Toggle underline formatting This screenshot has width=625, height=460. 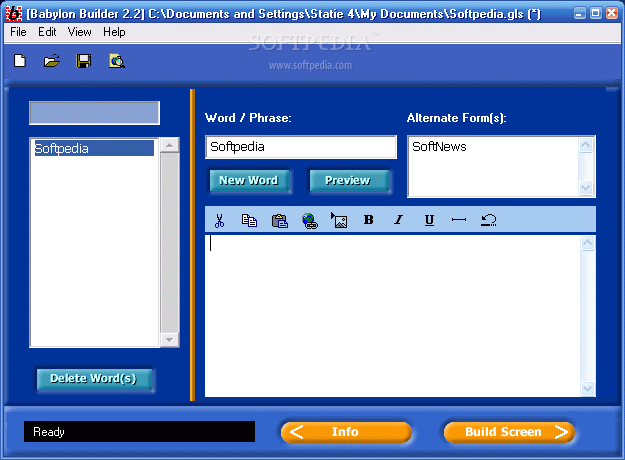(x=429, y=220)
